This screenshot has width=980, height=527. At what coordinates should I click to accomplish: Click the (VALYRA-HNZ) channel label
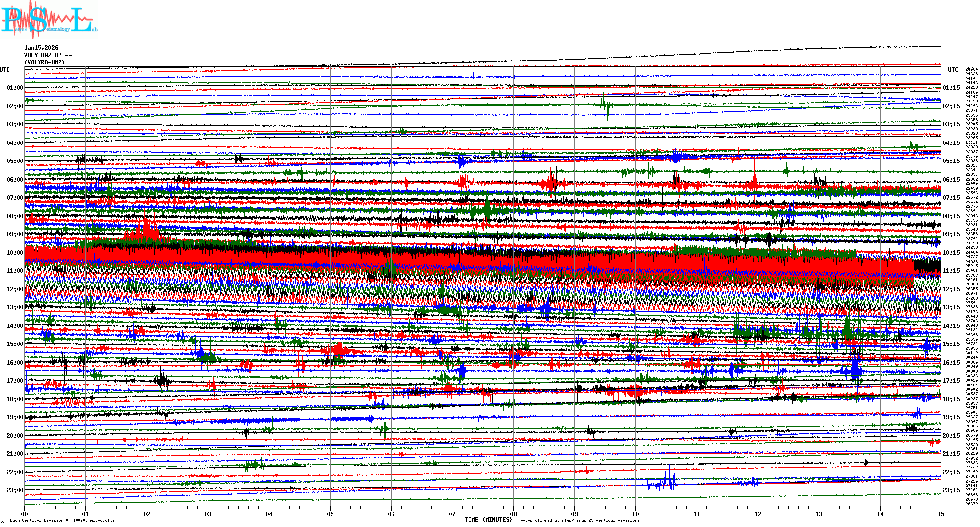click(44, 62)
